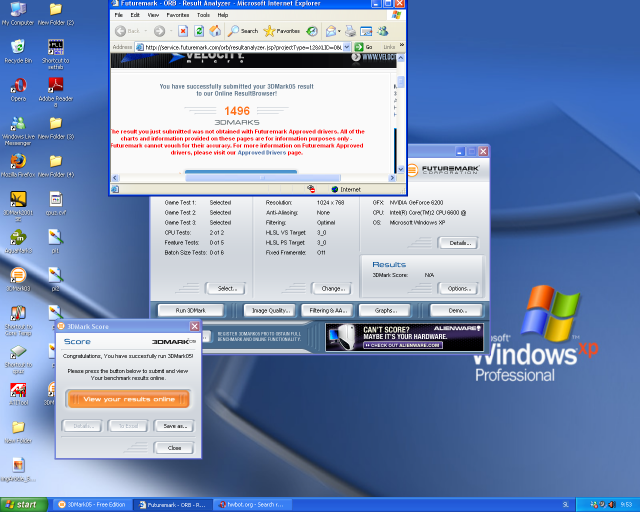Expand the IE toolbar overflow chevron
The height and width of the screenshot is (512, 640).
pyautogui.click(x=402, y=45)
